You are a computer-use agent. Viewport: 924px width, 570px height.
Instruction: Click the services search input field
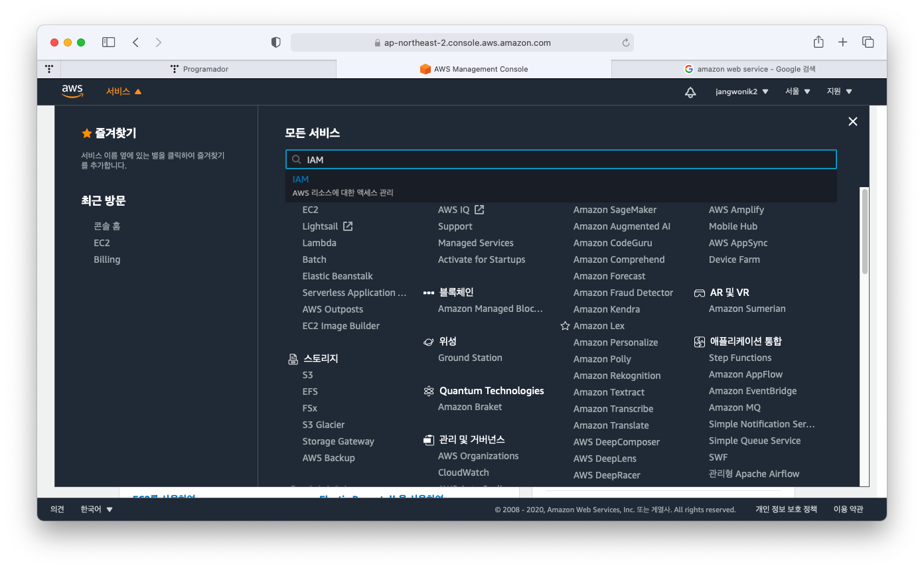[561, 159]
